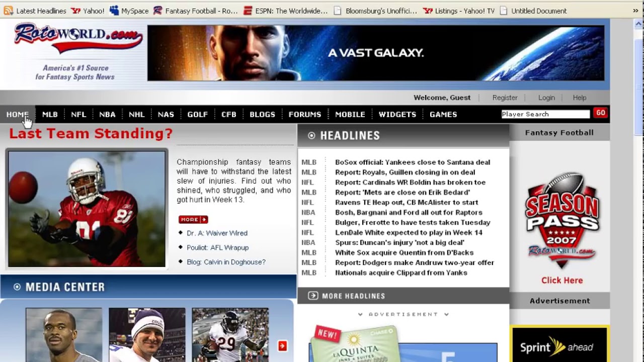Open BoSox official Yankees Santana headline

pyautogui.click(x=413, y=162)
